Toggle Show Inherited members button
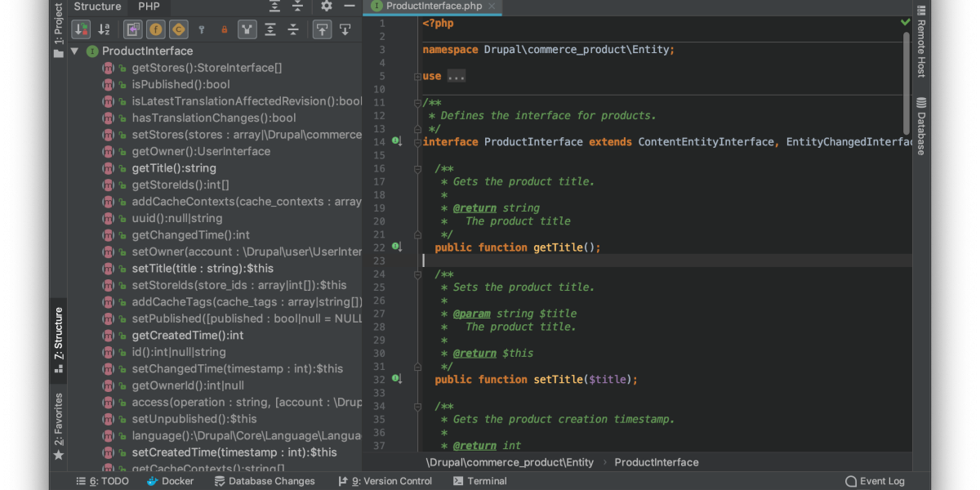Screen dimensions: 980x490 click(131, 29)
